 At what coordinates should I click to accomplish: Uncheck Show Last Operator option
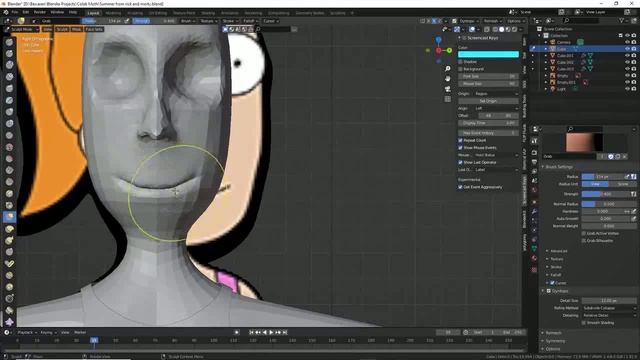460,162
